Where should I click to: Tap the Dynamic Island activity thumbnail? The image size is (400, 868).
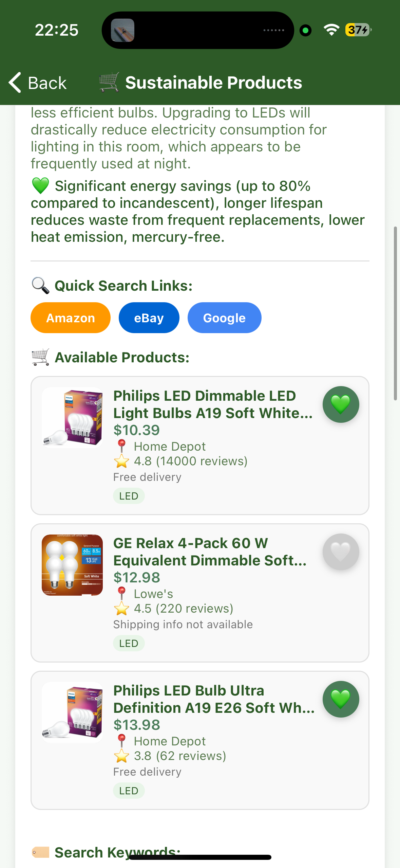coord(123,30)
